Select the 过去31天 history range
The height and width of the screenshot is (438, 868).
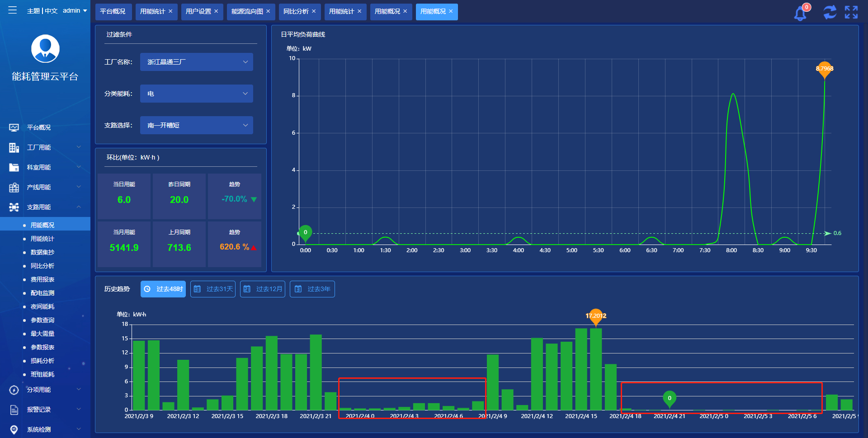[213, 289]
